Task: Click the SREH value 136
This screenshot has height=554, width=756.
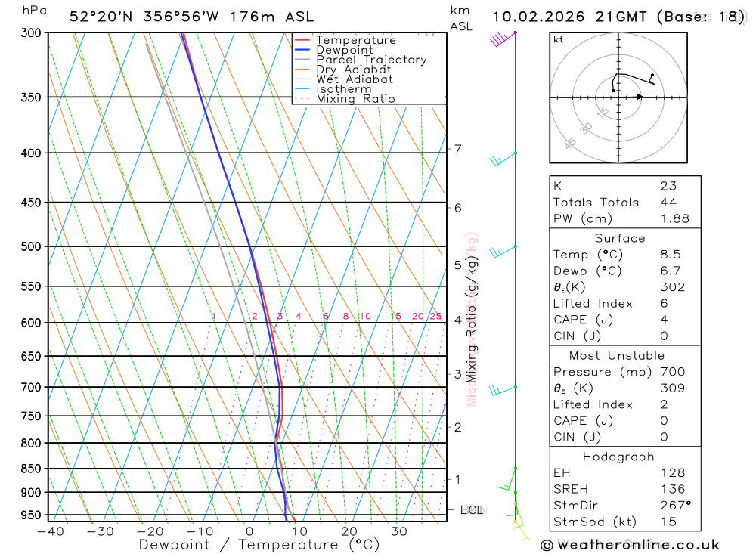Action: 673,490
